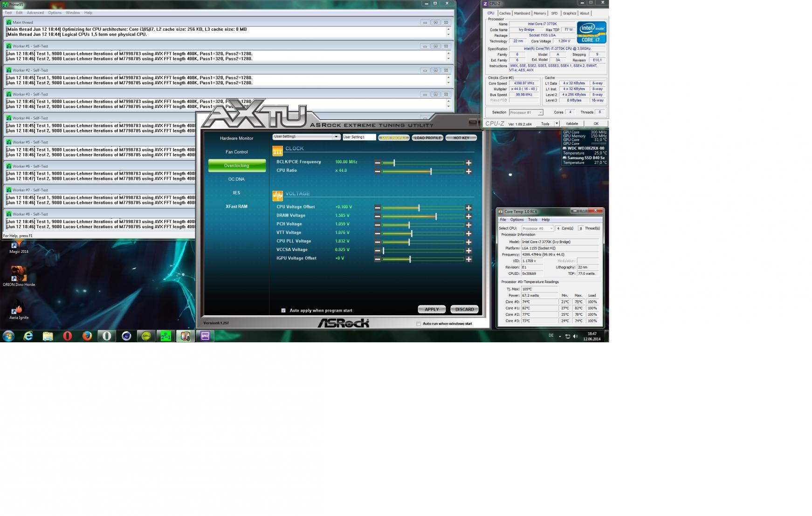
Task: Decrease CPU Ratio with minus button
Action: 378,171
